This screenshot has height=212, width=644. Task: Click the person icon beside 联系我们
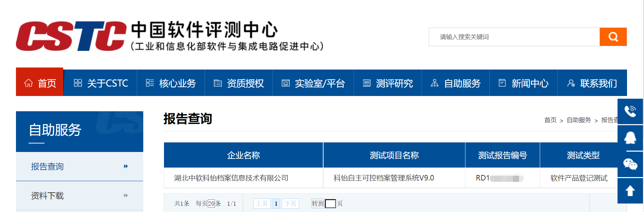tap(571, 83)
